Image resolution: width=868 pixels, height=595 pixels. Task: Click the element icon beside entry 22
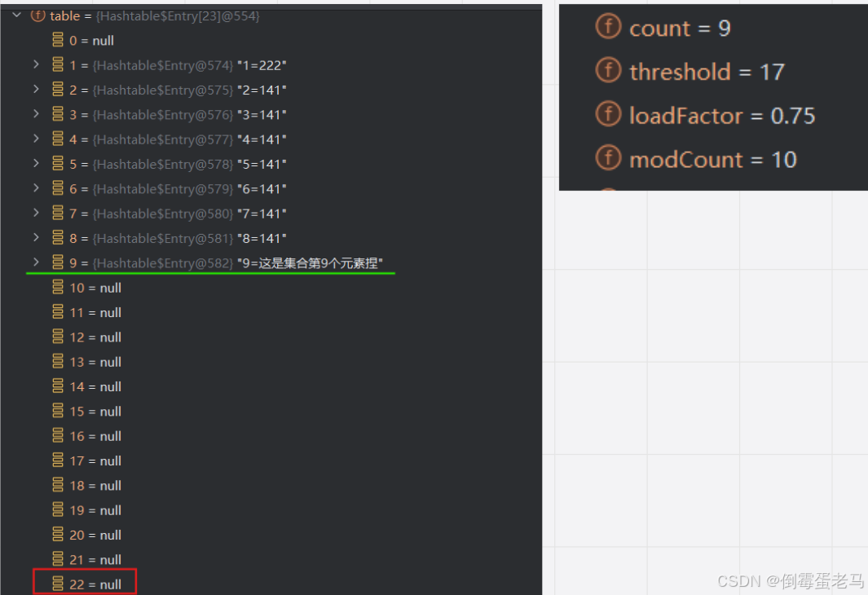[56, 584]
